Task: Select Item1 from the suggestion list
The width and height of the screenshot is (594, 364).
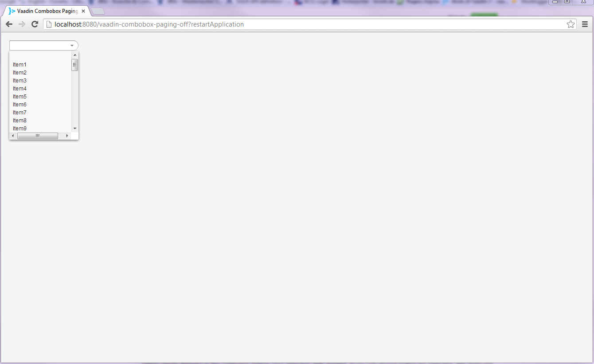Action: click(x=20, y=64)
